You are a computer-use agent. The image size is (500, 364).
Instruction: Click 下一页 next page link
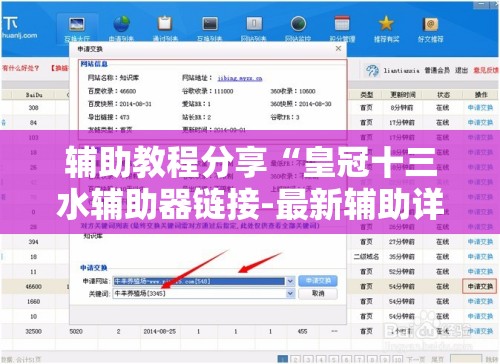[x=416, y=359]
